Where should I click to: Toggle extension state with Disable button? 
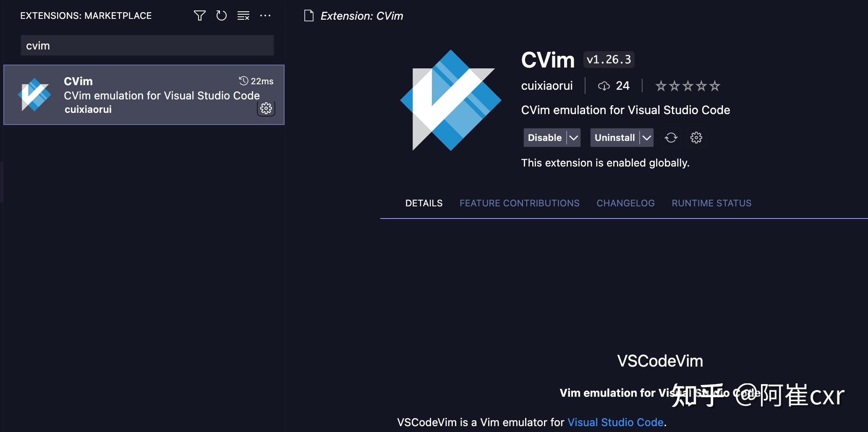point(544,138)
